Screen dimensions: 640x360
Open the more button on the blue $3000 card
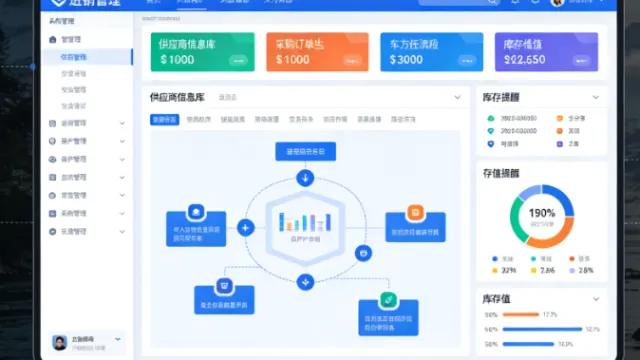click(x=467, y=60)
